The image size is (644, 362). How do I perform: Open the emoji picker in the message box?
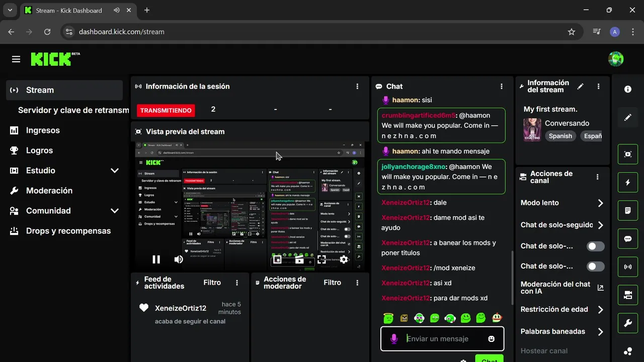[x=492, y=339]
